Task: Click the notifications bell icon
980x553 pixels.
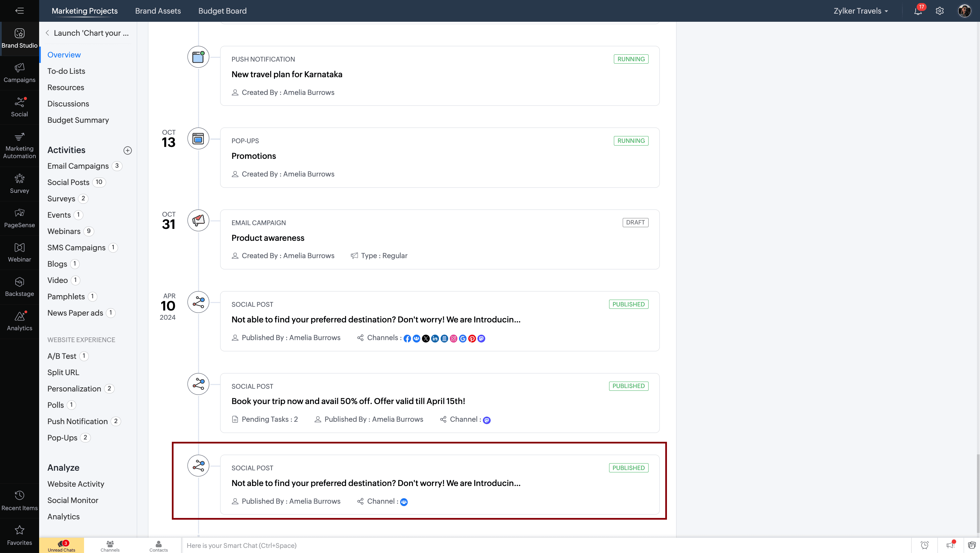Action: [x=918, y=11]
